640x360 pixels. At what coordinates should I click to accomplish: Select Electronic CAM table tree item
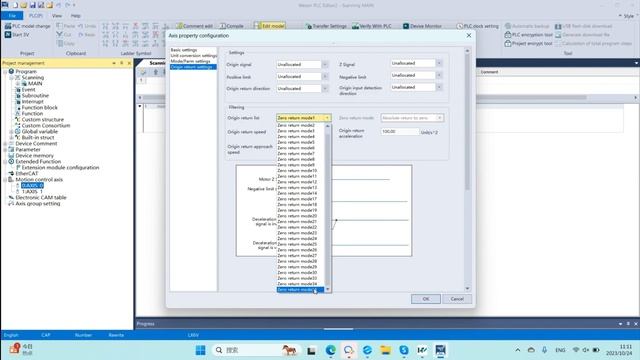pos(40,198)
